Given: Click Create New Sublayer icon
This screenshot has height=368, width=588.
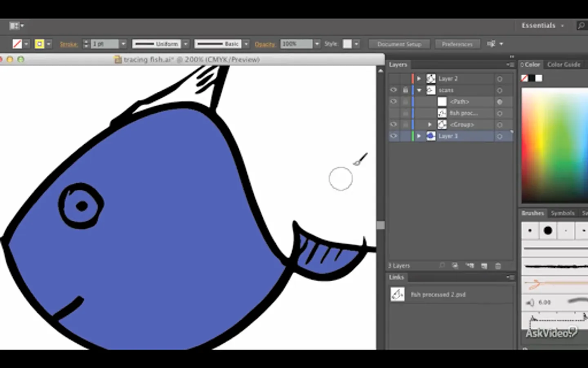Looking at the screenshot, I should click(x=470, y=266).
